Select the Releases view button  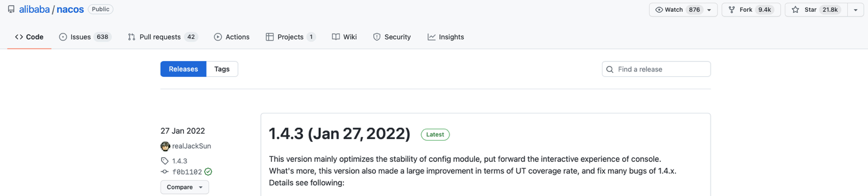coord(183,69)
